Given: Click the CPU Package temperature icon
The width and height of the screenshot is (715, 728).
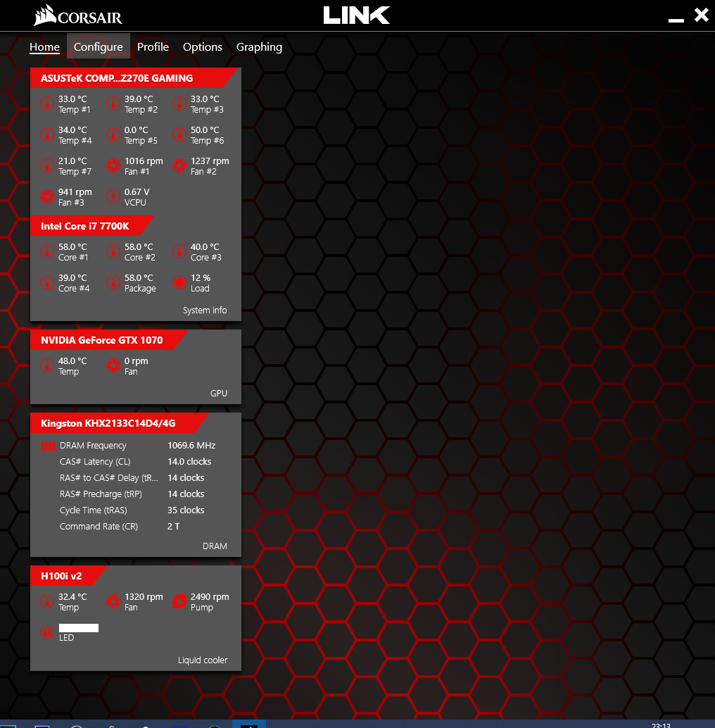Looking at the screenshot, I should [113, 283].
